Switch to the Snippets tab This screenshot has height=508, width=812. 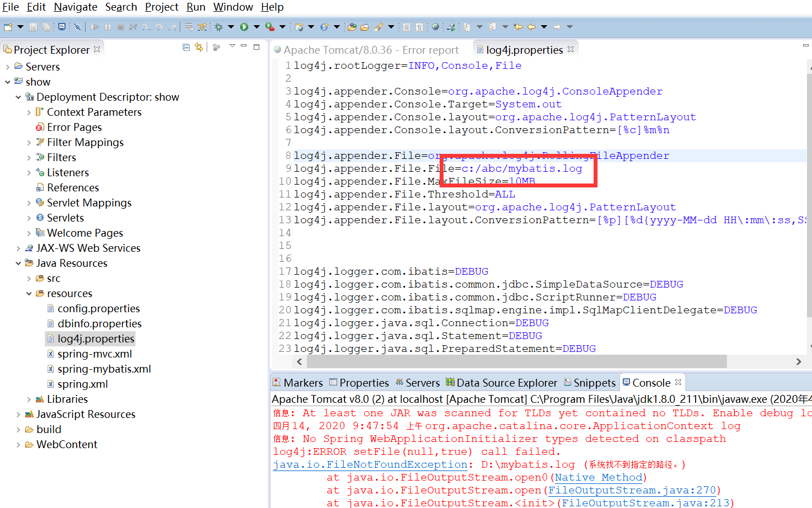[x=590, y=383]
